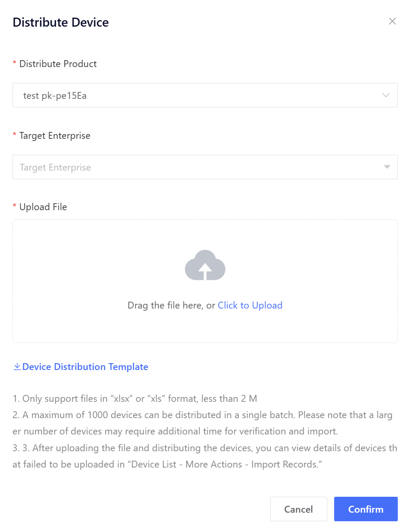Image resolution: width=409 pixels, height=532 pixels.
Task: Click the "Upload File" field label
Action: point(43,207)
